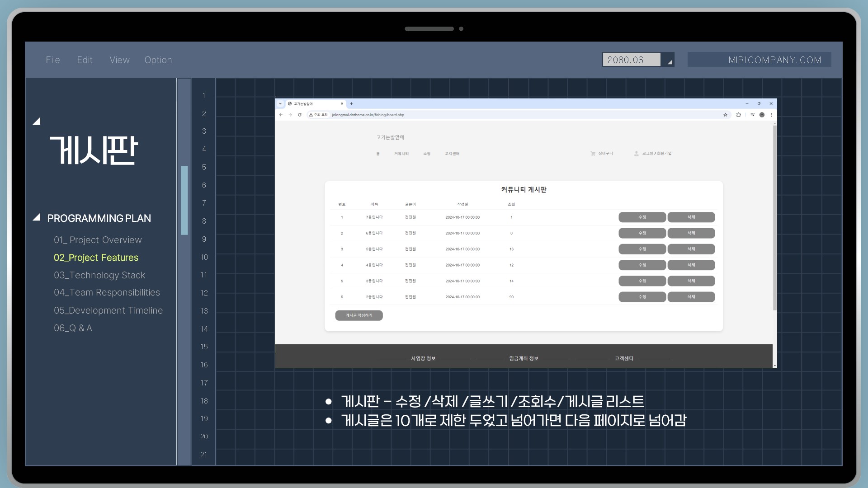
Task: Click 수정 for the 3등입니다 post
Action: (642, 281)
